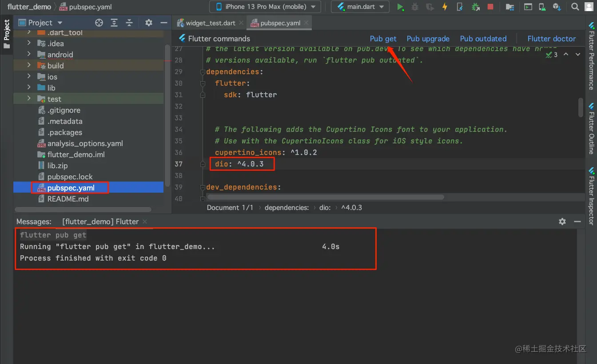This screenshot has height=364, width=597.
Task: Click the Flutter Hot Reload lightning icon
Action: 445,7
